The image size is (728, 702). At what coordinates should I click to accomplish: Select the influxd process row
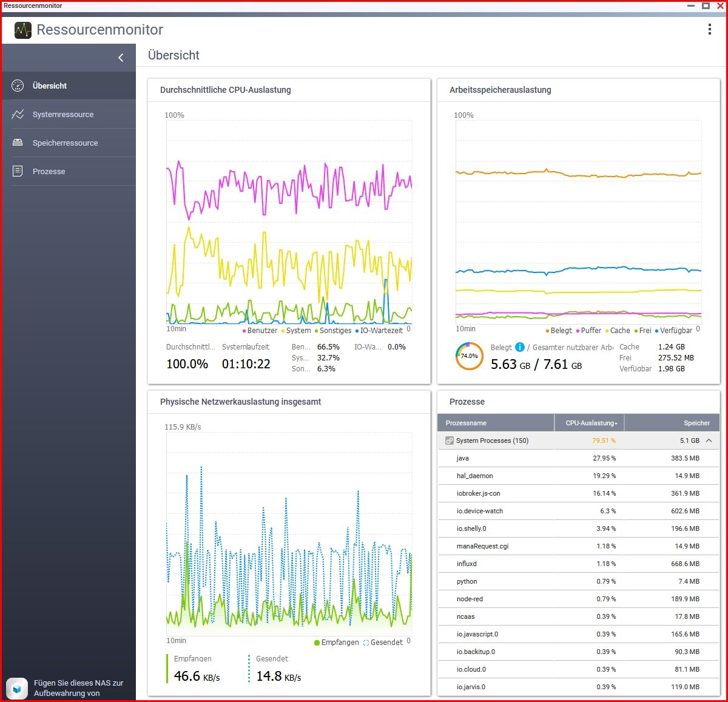[579, 564]
